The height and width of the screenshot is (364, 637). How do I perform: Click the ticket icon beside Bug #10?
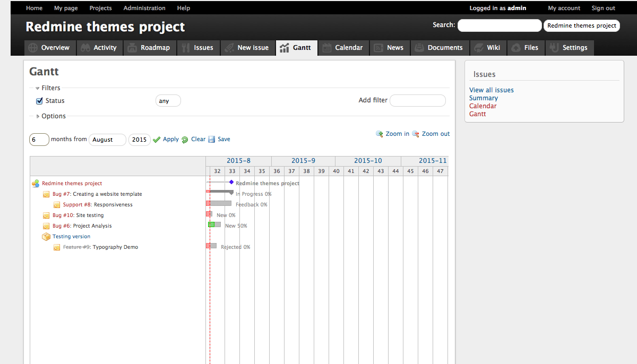[47, 215]
